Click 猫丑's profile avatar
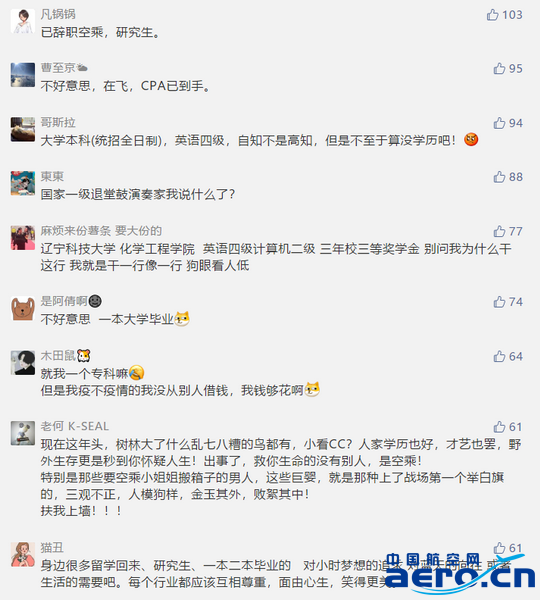 (x=23, y=554)
